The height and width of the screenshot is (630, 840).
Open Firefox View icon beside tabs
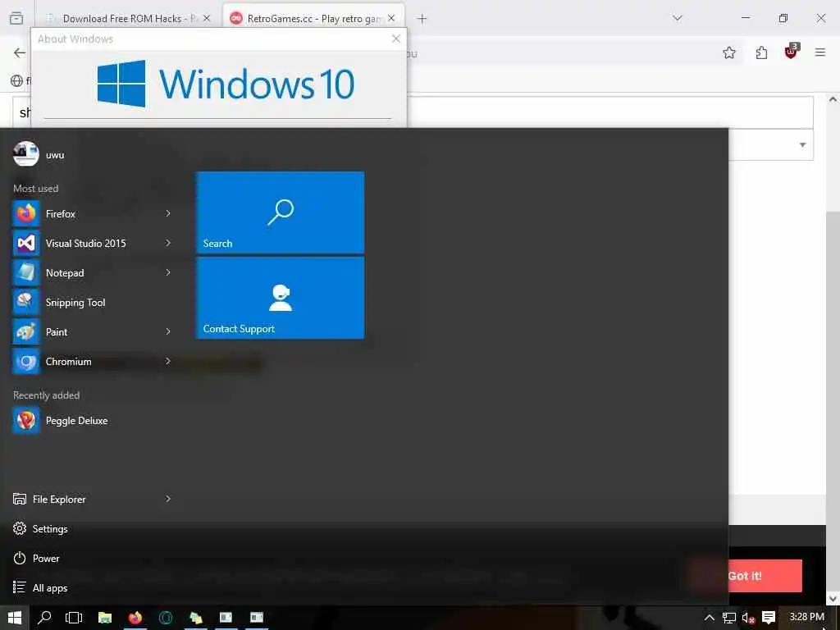tap(16, 19)
